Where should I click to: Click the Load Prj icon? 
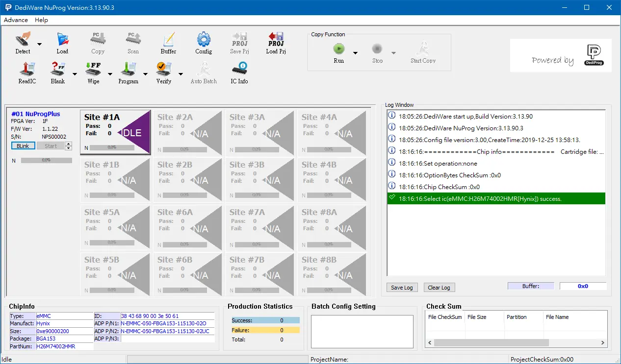pos(276,40)
